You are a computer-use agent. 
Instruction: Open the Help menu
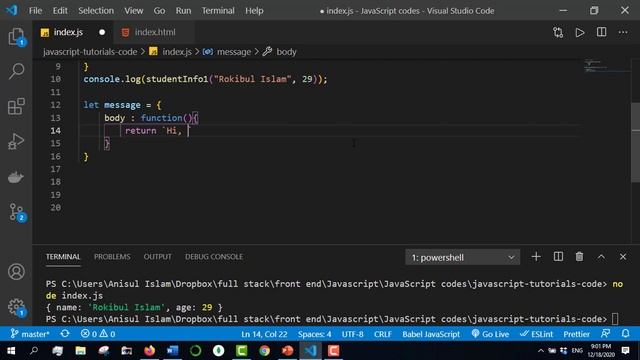254,11
